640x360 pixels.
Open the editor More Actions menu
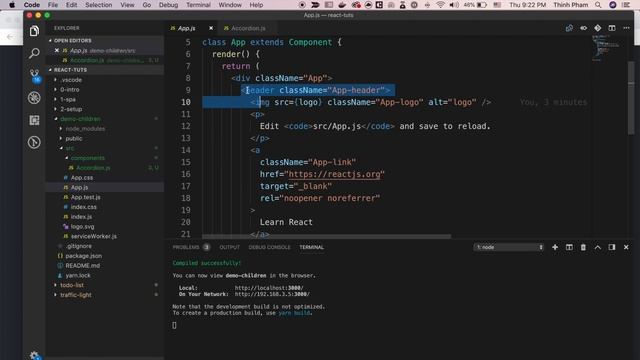coord(626,28)
